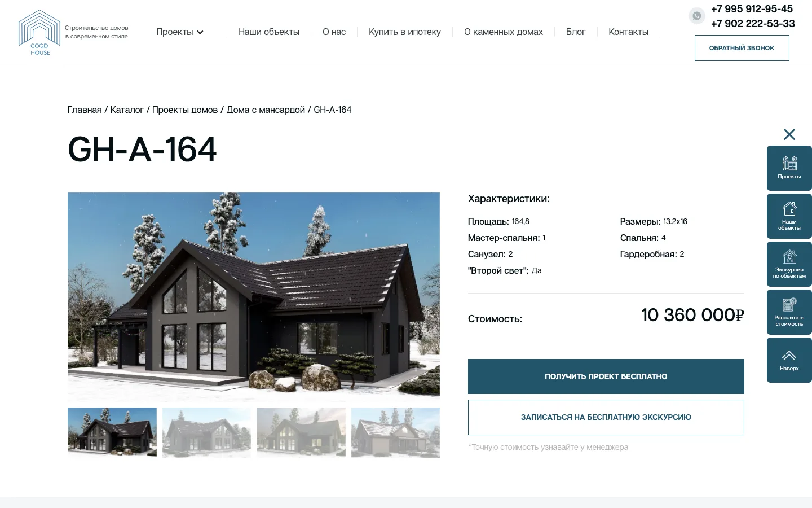Screen dimensions: 812x508
Task: Click Записаться на бесплатную экскурсию button
Action: pos(606,417)
